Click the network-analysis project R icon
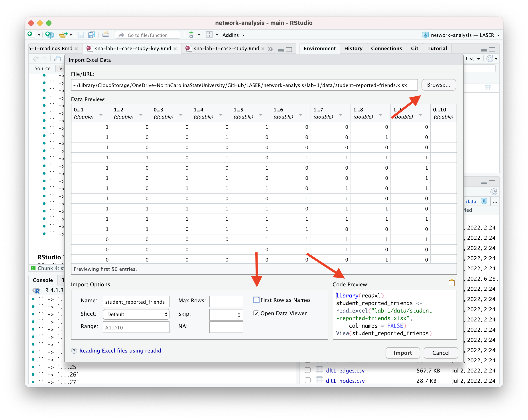Screen dimensions: 528x420 (425, 35)
